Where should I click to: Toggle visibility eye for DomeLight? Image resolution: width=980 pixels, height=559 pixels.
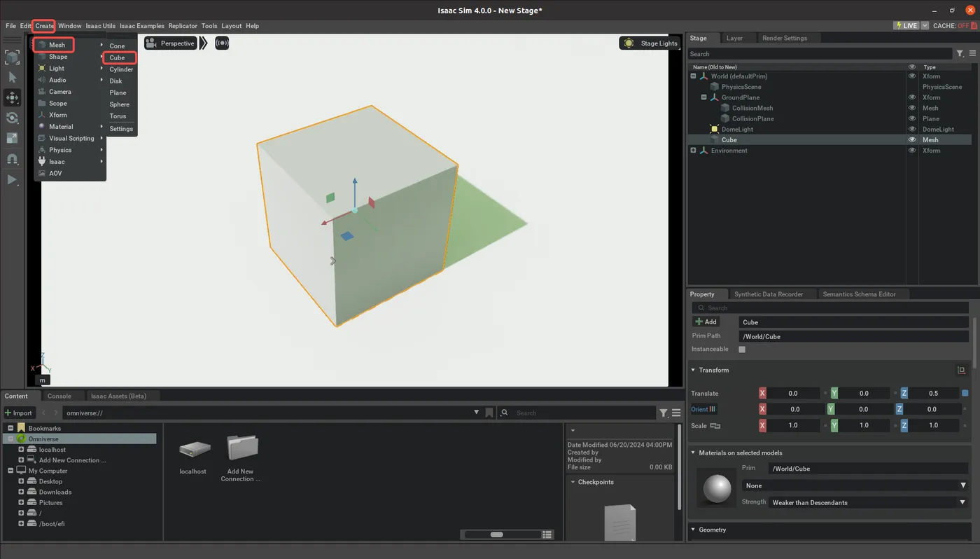tap(911, 129)
